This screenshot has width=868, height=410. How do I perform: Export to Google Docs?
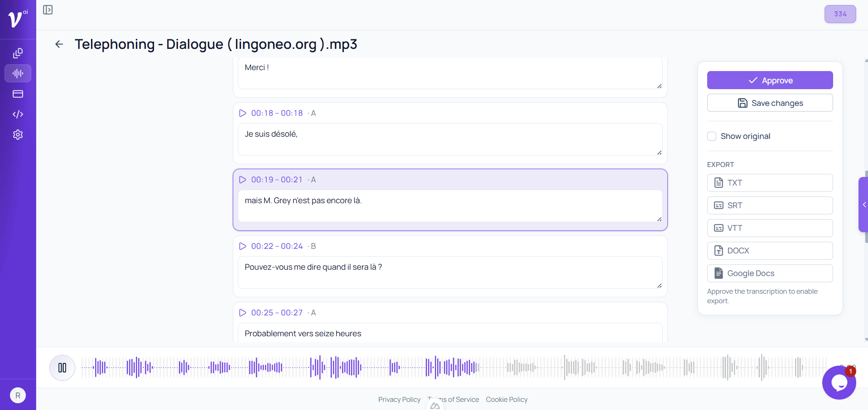770,273
